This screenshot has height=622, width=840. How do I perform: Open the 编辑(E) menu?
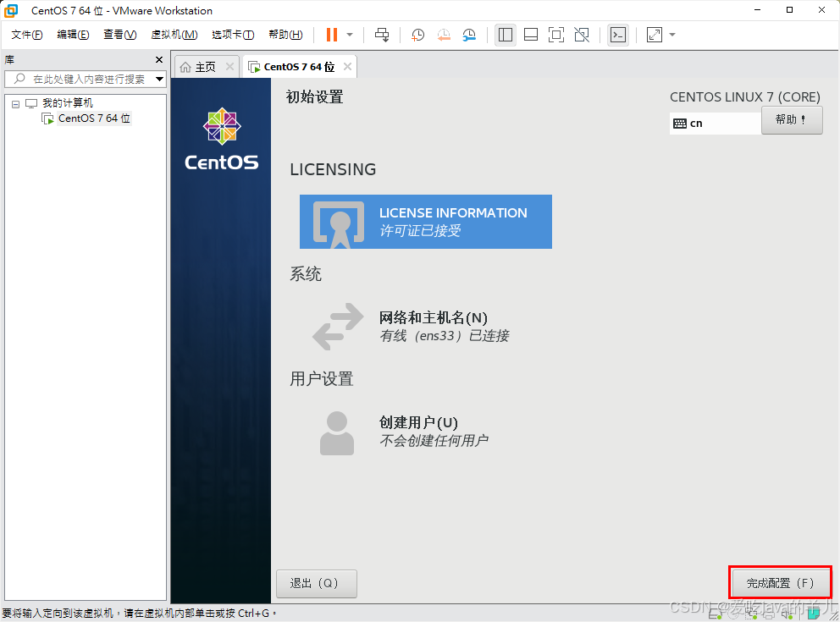(73, 35)
